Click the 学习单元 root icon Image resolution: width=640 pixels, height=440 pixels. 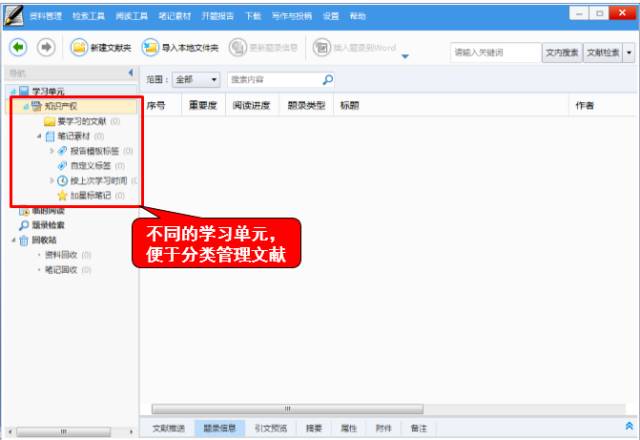pos(24,91)
